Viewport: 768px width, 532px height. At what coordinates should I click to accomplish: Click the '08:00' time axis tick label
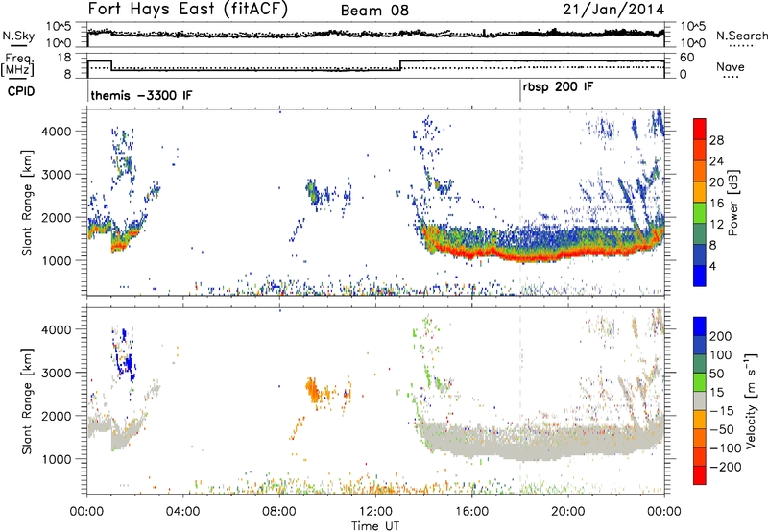(x=279, y=512)
